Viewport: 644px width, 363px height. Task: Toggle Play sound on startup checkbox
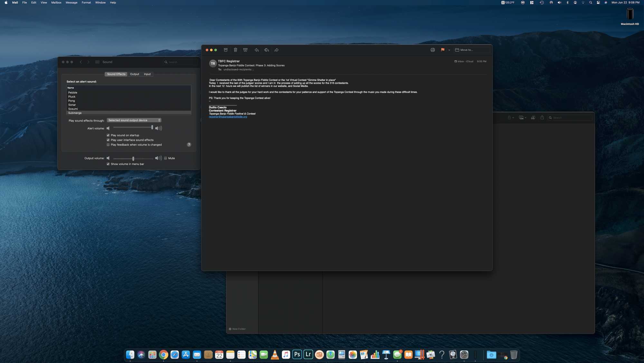[108, 135]
